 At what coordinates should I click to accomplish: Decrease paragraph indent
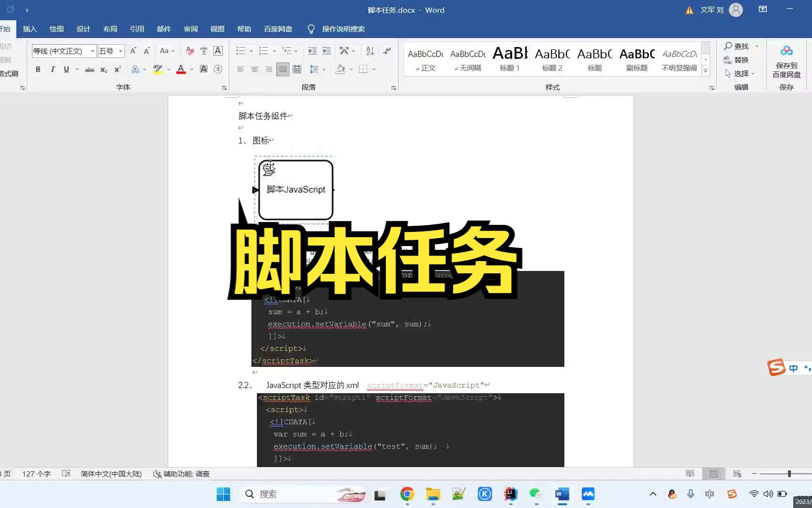coord(312,51)
